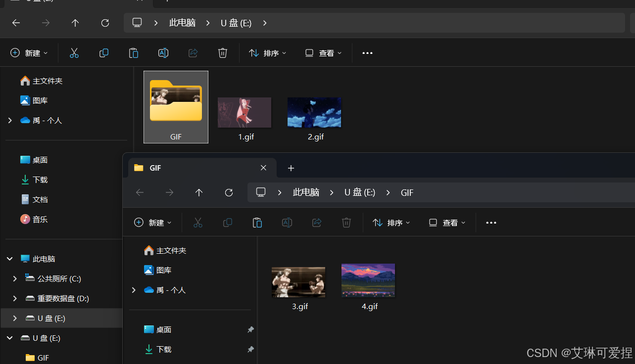Image resolution: width=635 pixels, height=364 pixels.
Task: Unpin 桌面 using its pin icon
Action: coord(250,329)
